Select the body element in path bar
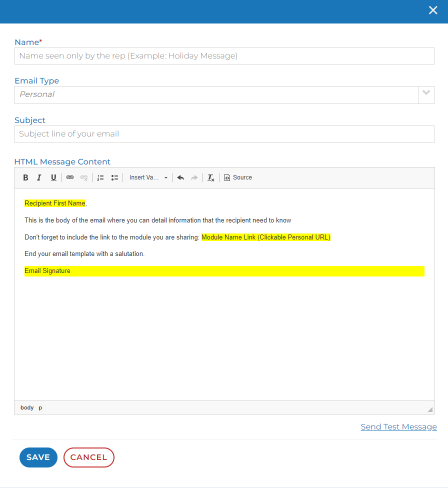Image resolution: width=448 pixels, height=488 pixels. (x=27, y=407)
